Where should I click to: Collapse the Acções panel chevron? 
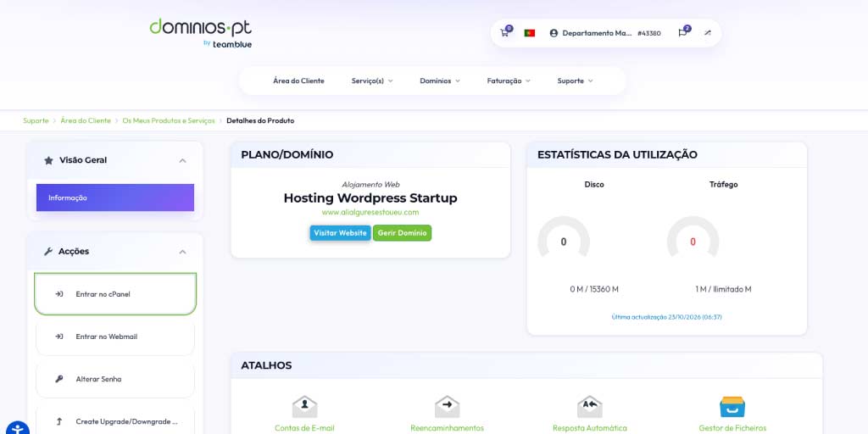183,252
